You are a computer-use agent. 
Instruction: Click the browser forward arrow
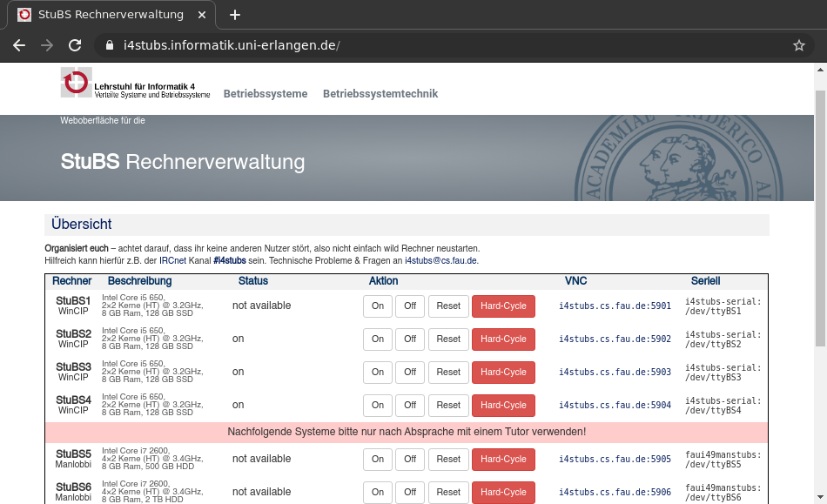(x=47, y=45)
